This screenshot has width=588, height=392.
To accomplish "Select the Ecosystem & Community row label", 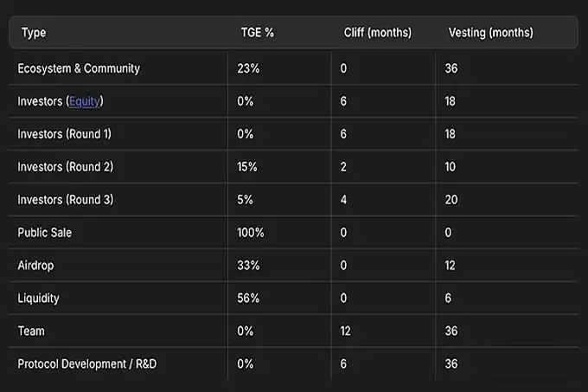I will tap(79, 68).
